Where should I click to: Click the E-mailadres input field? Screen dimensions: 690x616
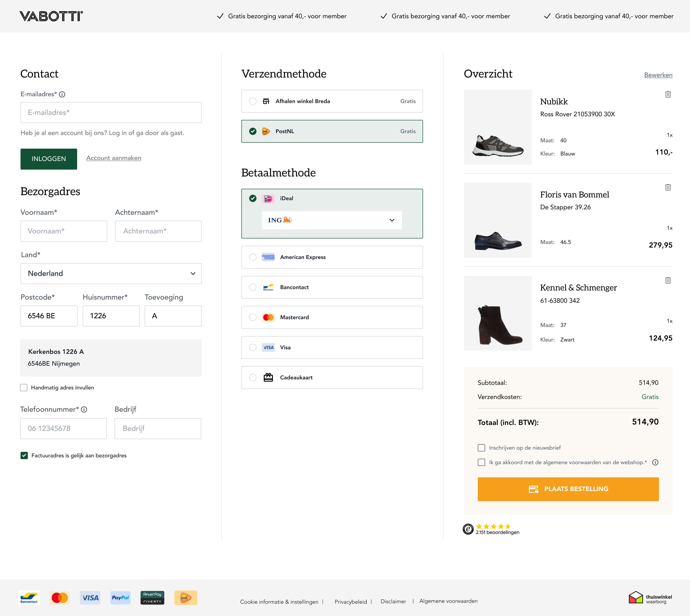click(111, 112)
